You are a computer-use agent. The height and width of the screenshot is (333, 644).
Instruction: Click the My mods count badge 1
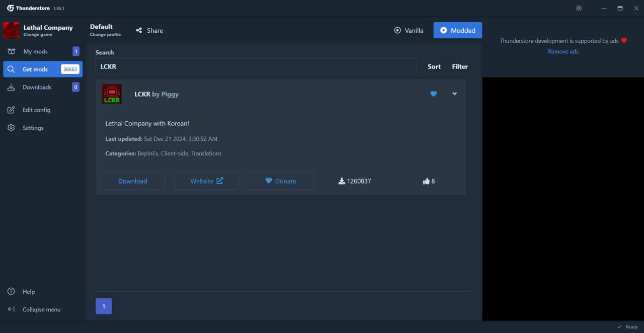pyautogui.click(x=76, y=51)
